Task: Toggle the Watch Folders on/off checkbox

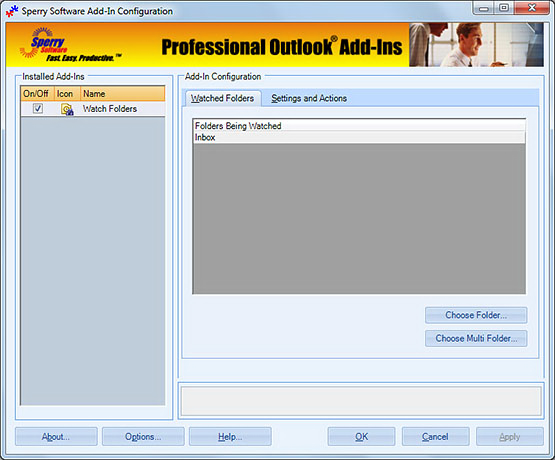Action: point(38,108)
